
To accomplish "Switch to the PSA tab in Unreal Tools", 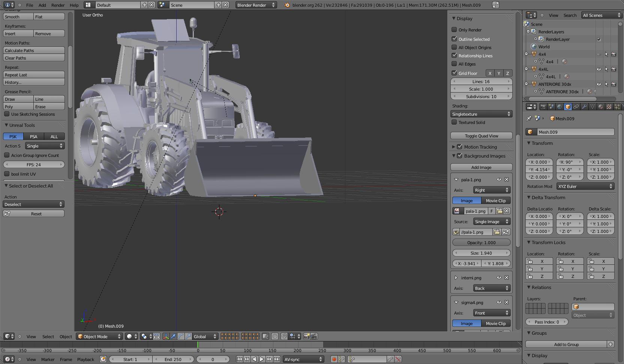I will (34, 136).
